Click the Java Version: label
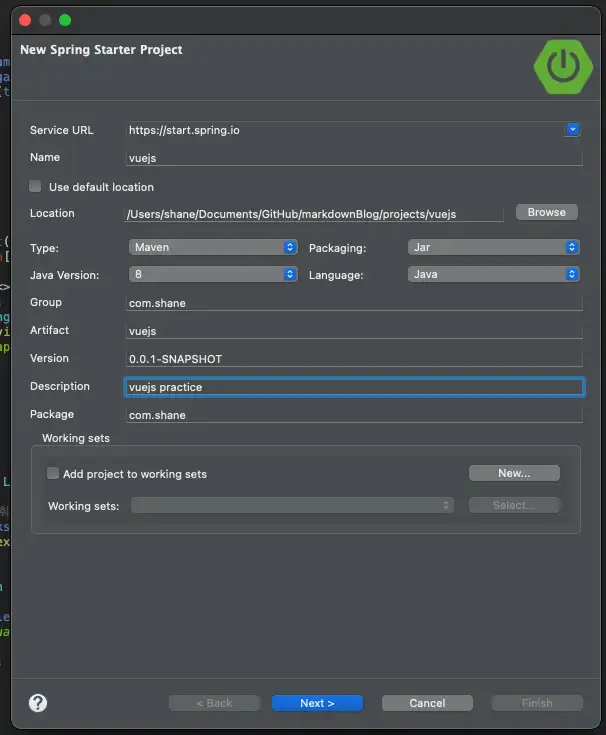This screenshot has width=606, height=735. point(65,275)
